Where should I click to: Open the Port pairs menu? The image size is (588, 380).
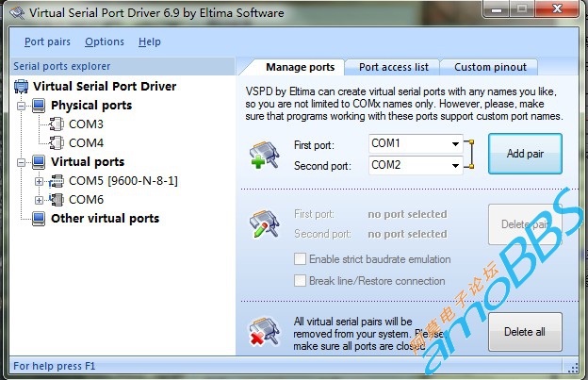coord(47,41)
